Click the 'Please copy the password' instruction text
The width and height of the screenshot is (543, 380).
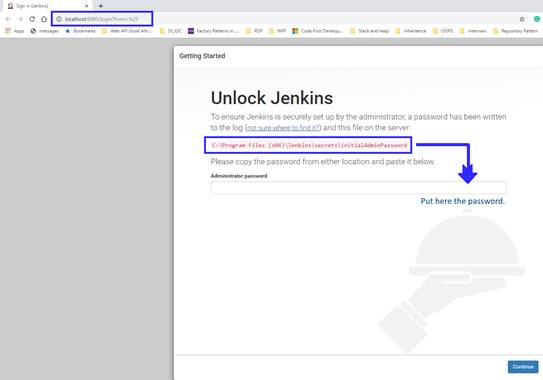point(322,162)
